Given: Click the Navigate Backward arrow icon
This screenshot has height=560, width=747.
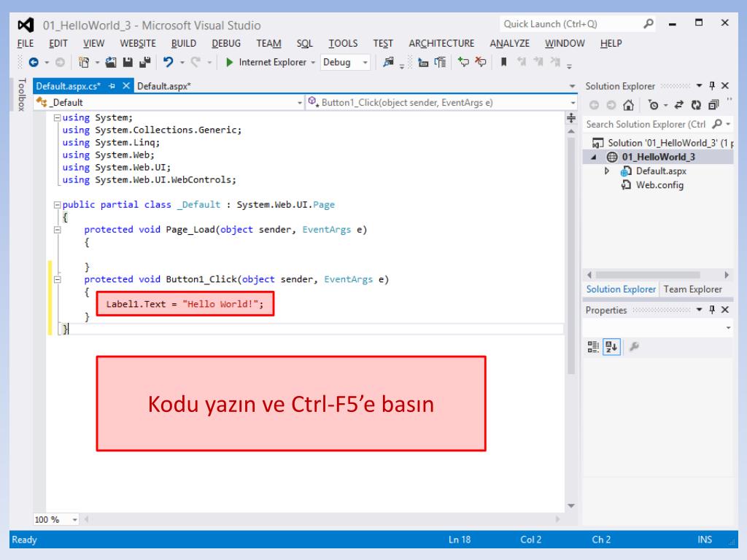Looking at the screenshot, I should 34,63.
